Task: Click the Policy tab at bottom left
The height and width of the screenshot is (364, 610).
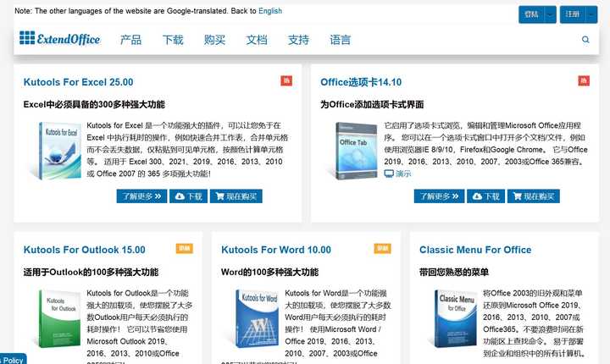Action: pyautogui.click(x=13, y=360)
